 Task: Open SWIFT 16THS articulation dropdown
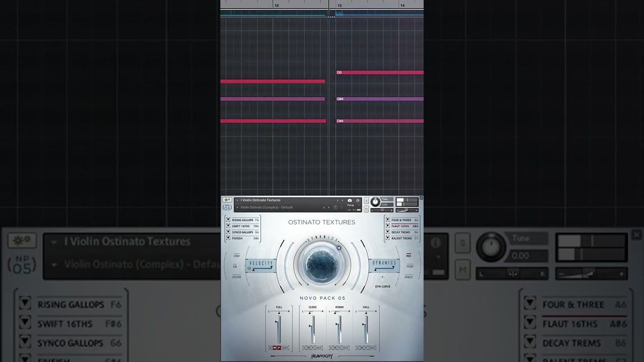[x=228, y=226]
